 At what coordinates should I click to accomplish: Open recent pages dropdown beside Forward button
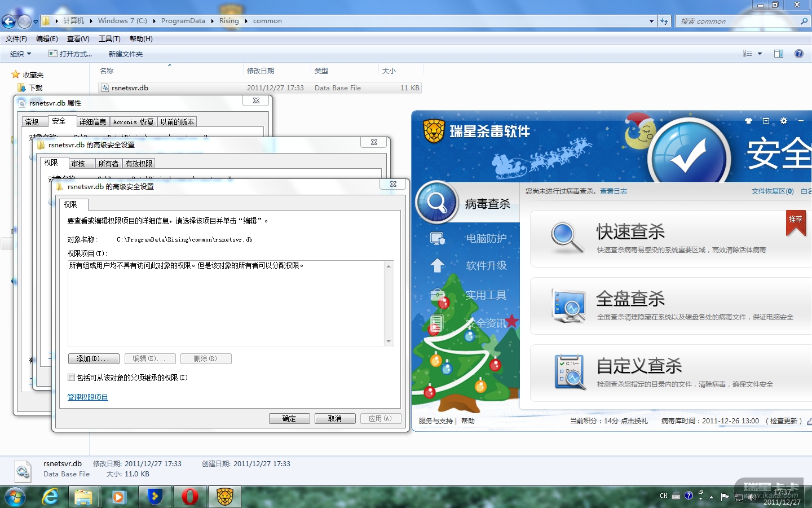(36, 22)
